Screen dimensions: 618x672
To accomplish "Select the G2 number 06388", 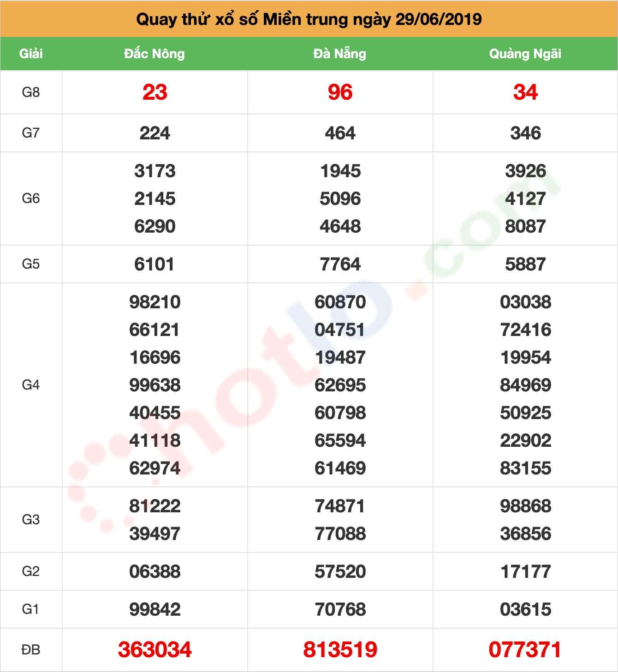I will (x=155, y=572).
